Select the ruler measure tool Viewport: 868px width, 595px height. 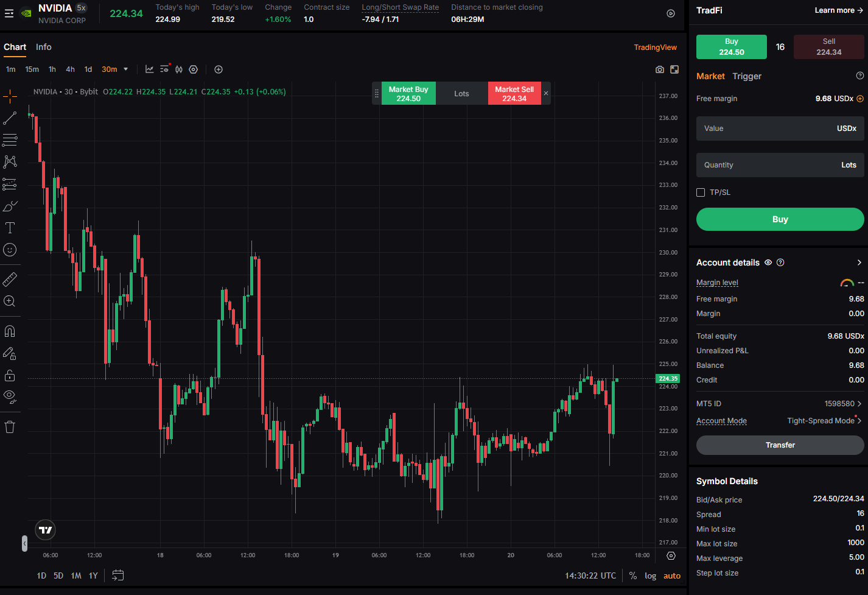coord(10,279)
